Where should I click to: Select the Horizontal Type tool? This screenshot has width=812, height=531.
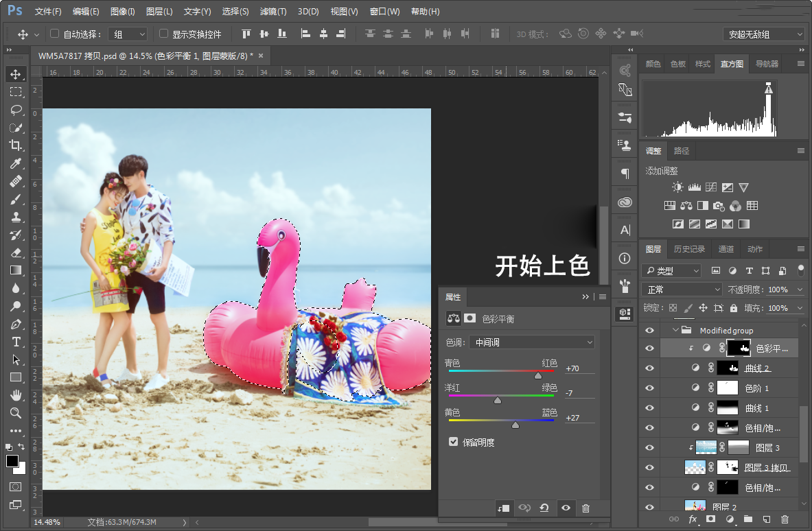tap(16, 342)
